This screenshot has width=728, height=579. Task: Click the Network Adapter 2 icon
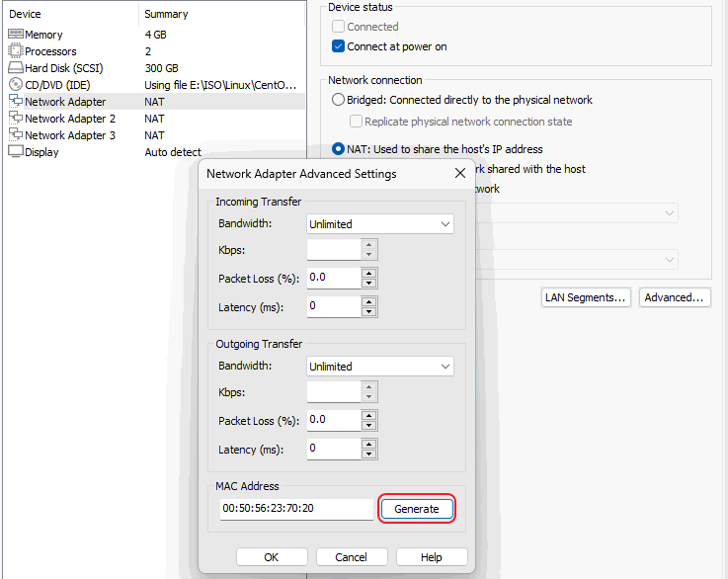click(x=16, y=119)
